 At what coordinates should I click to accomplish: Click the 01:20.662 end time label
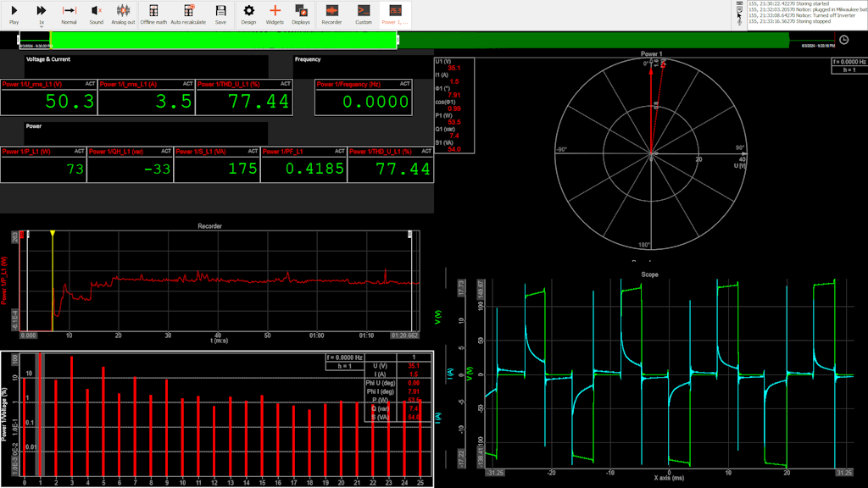point(404,335)
